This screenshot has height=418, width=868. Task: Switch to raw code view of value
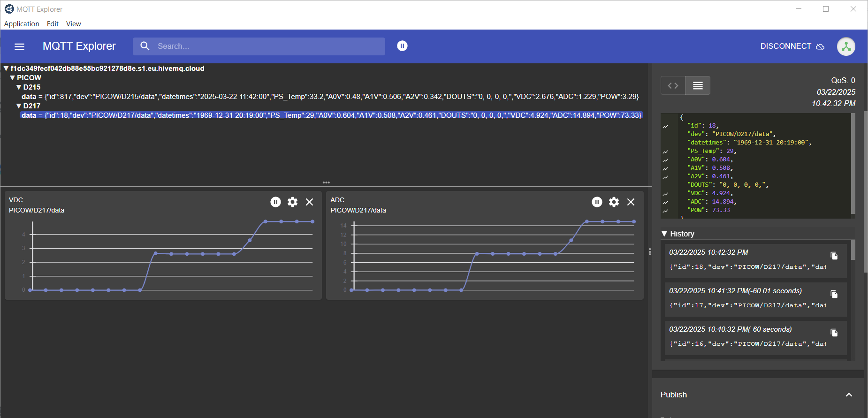click(x=673, y=85)
